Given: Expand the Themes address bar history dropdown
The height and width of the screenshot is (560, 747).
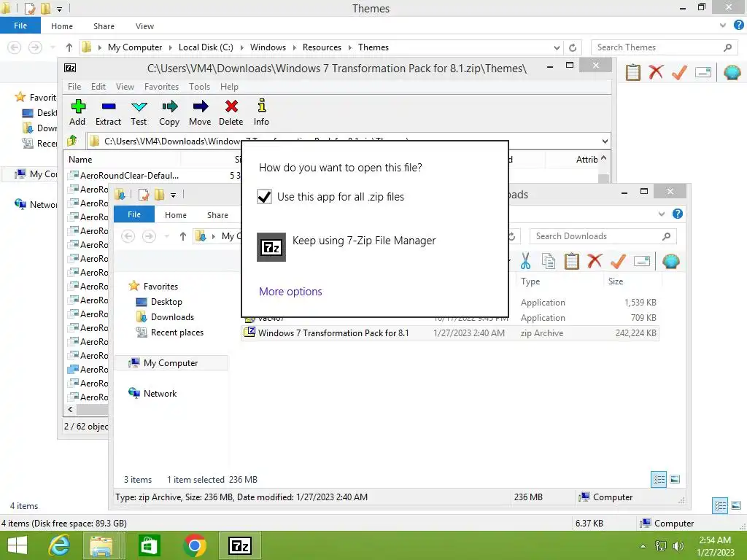Looking at the screenshot, I should coord(557,47).
